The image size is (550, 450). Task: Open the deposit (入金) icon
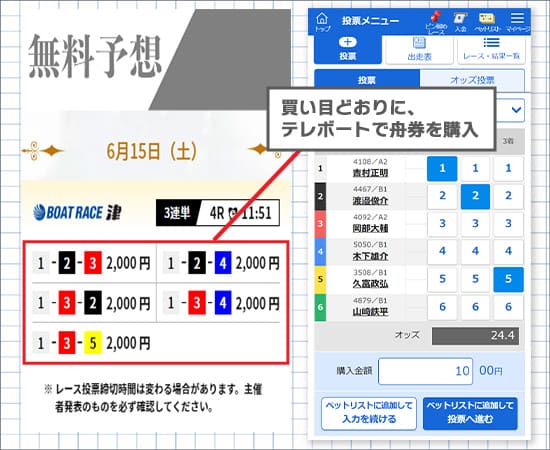click(x=460, y=22)
